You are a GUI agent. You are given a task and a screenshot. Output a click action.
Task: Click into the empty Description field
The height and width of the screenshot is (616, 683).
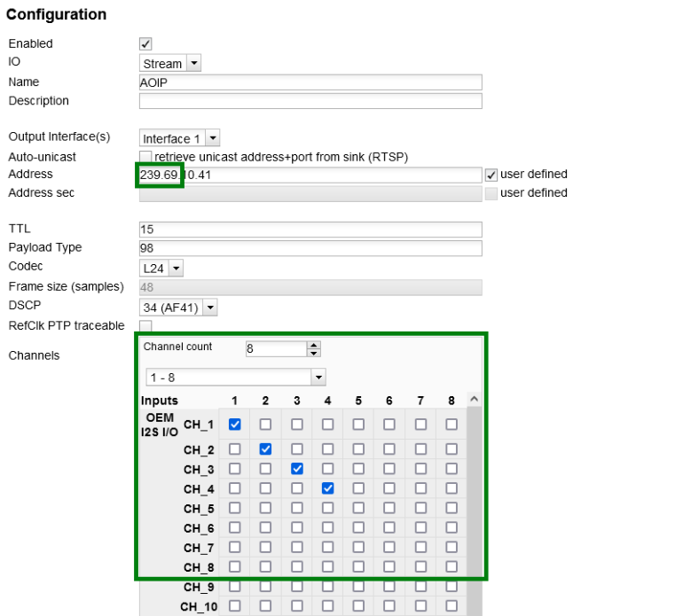[x=310, y=101]
